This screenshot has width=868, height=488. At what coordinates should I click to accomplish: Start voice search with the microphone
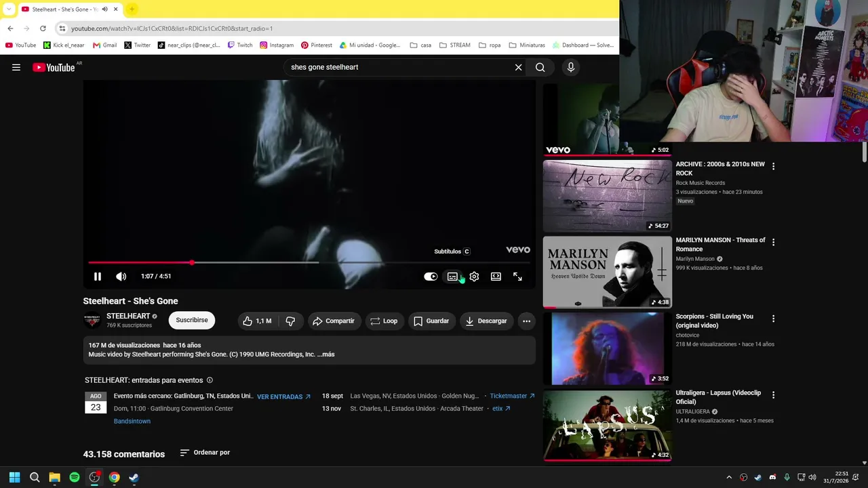click(571, 67)
